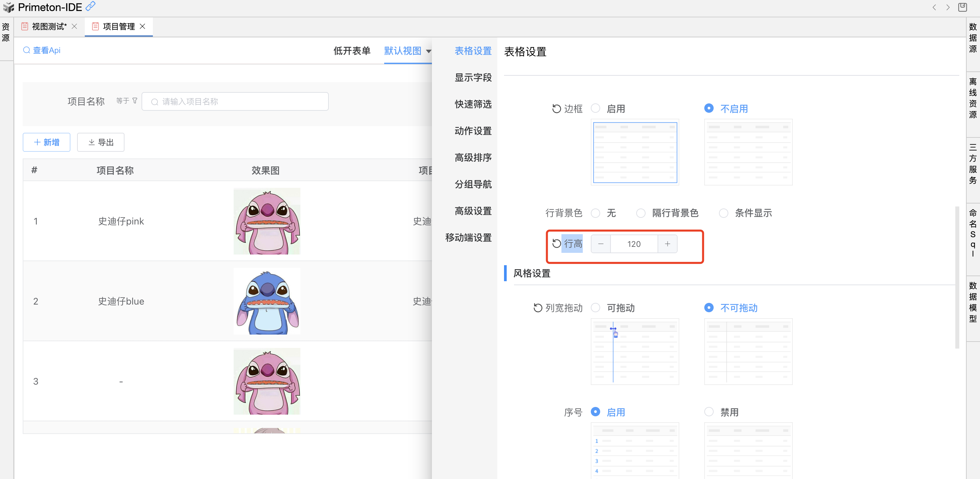Enable the 边框 启用 radio option
980x479 pixels.
point(595,108)
